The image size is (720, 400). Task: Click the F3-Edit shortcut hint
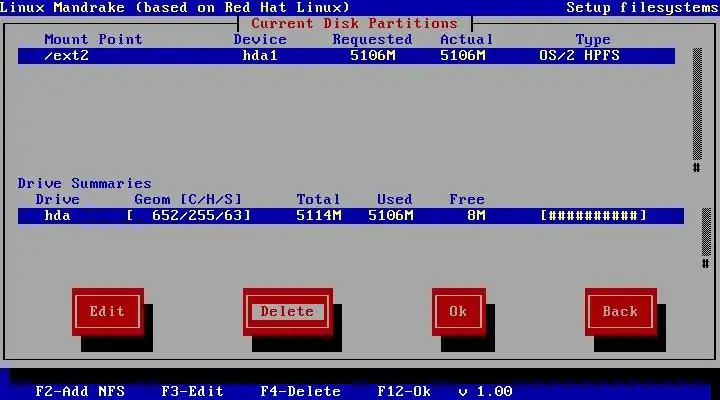click(x=192, y=391)
